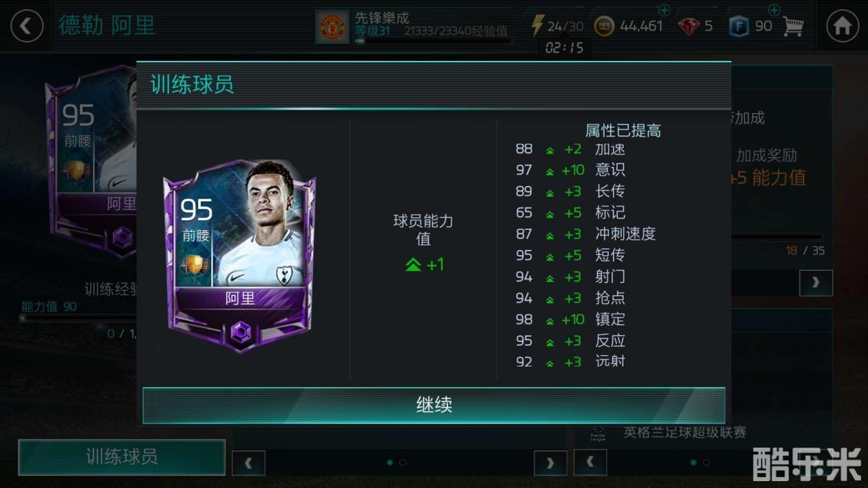The width and height of the screenshot is (868, 488).
Task: Click the 训练球员 train player button
Action: [x=122, y=457]
